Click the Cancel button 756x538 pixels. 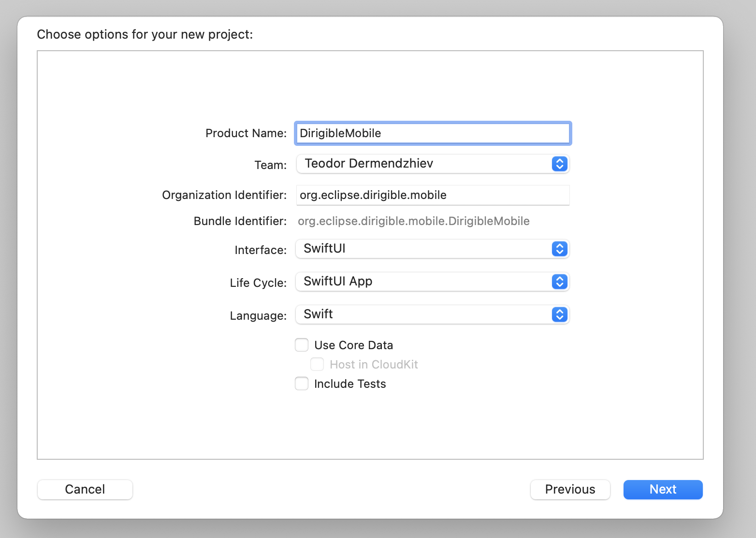[x=85, y=489]
